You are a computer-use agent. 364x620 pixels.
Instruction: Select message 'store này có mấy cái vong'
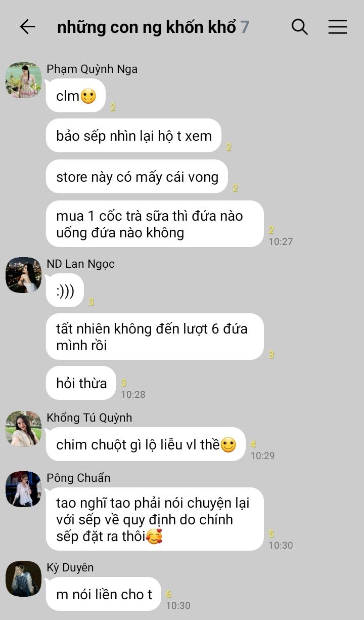pyautogui.click(x=137, y=177)
